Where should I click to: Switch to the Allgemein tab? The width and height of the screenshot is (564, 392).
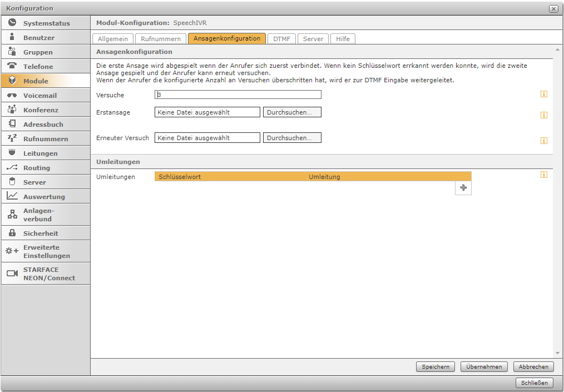click(x=113, y=39)
